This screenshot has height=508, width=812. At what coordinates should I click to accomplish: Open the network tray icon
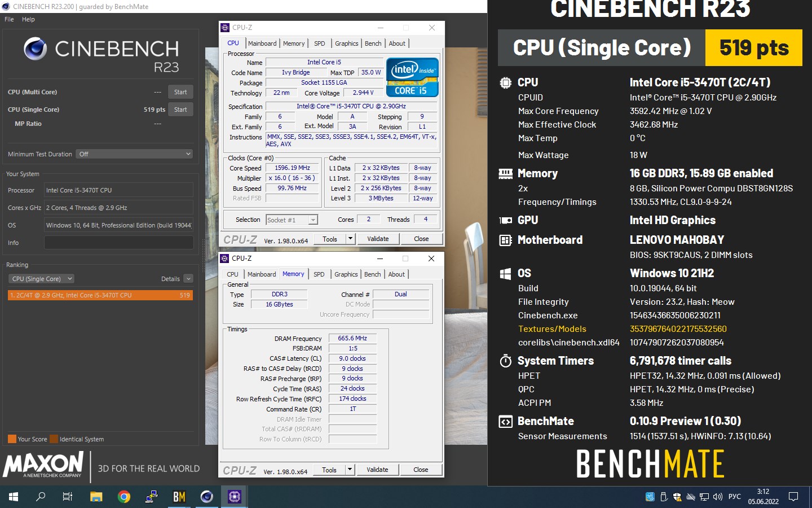pos(704,497)
